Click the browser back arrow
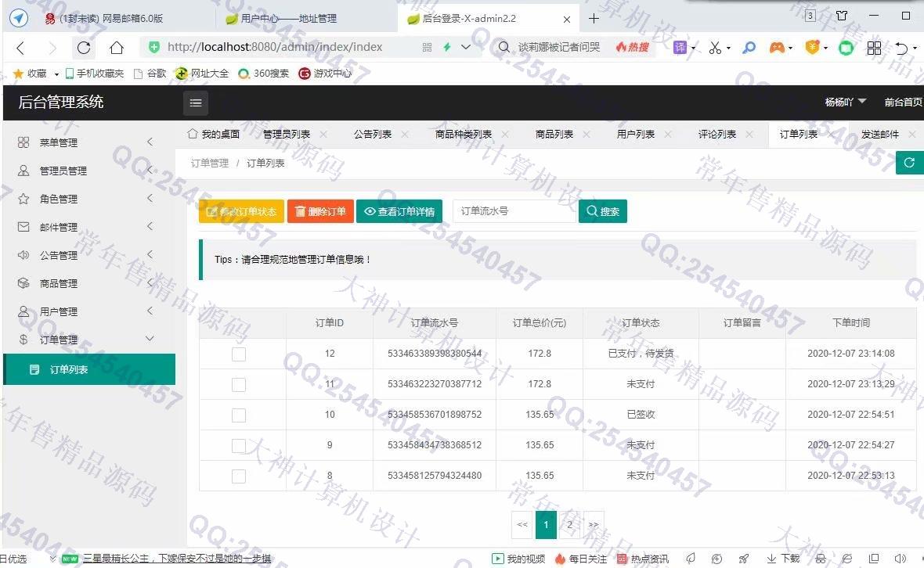The height and width of the screenshot is (568, 924). coord(20,48)
